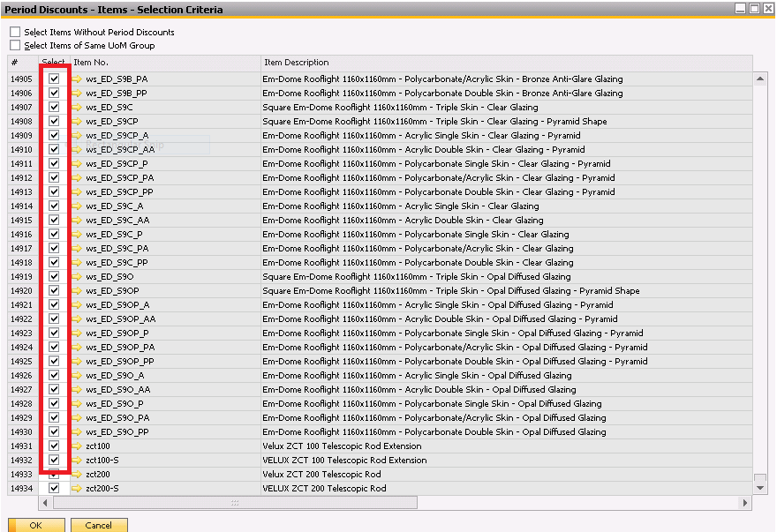Image resolution: width=777 pixels, height=532 pixels.
Task: Click the vertical scrollbar down arrow
Action: point(760,488)
